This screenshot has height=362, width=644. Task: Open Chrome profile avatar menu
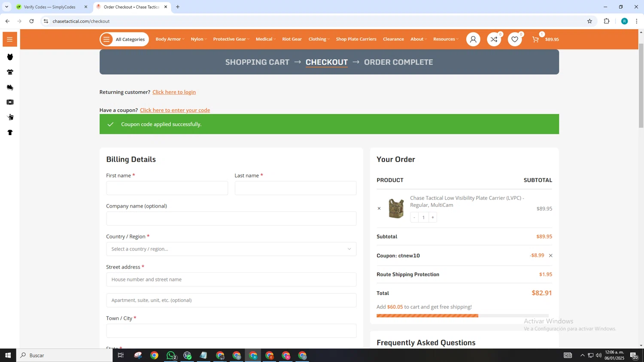pyautogui.click(x=624, y=21)
